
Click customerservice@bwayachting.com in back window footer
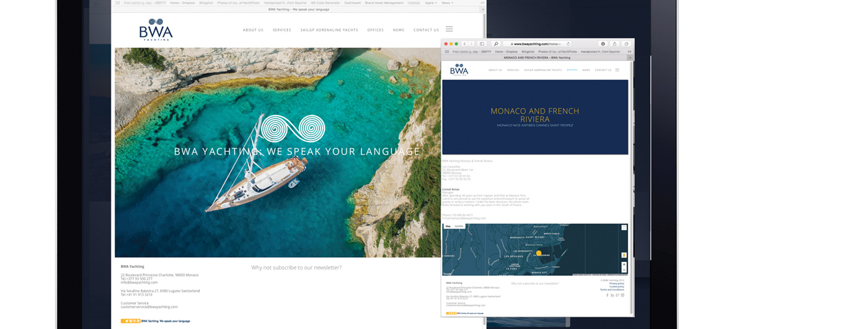pos(149,307)
